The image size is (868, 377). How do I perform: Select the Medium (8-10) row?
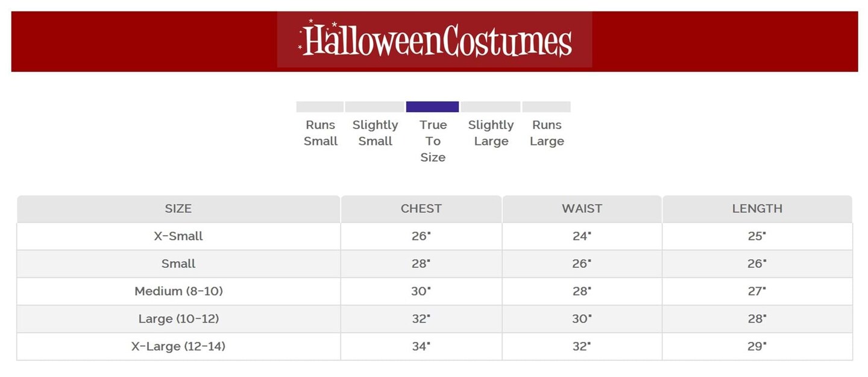tap(178, 291)
